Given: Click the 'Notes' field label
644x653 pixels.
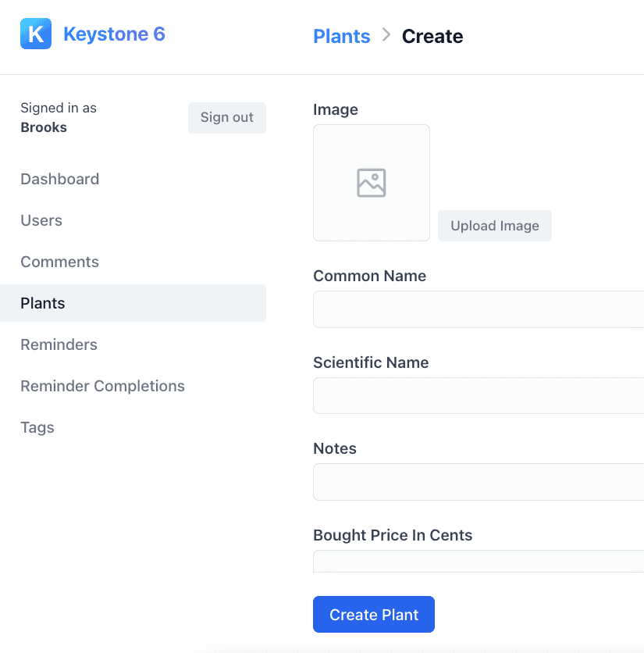Looking at the screenshot, I should tap(335, 448).
